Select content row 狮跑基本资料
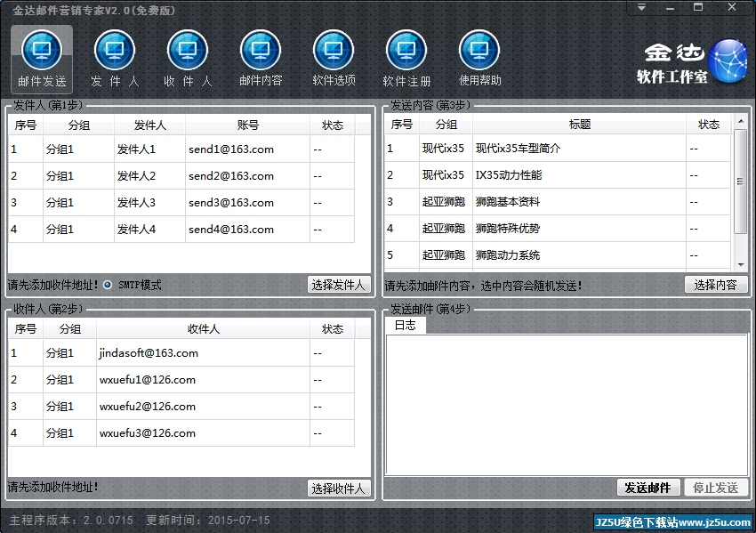This screenshot has width=756, height=533. pyautogui.click(x=559, y=202)
